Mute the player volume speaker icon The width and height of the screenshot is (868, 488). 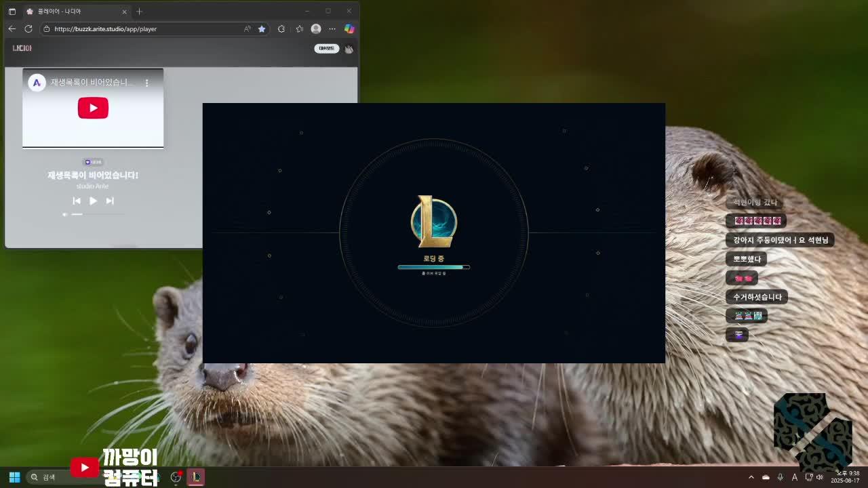pos(65,214)
